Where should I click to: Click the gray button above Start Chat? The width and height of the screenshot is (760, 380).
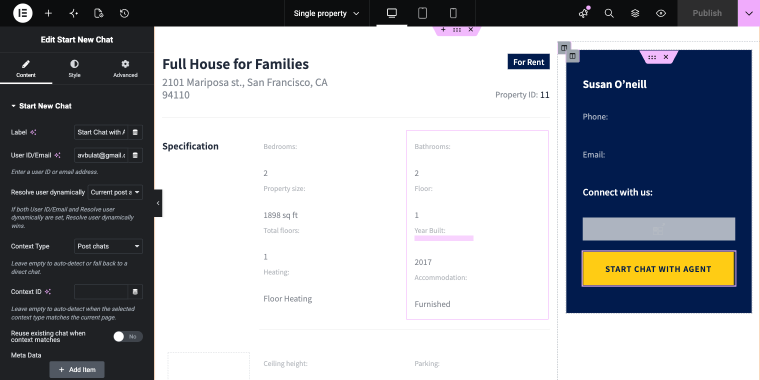(x=658, y=229)
